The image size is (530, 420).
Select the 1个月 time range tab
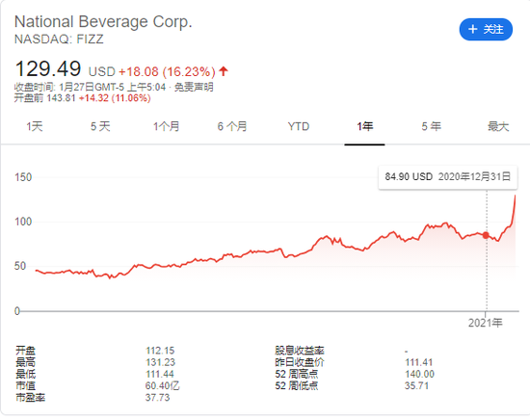point(167,127)
